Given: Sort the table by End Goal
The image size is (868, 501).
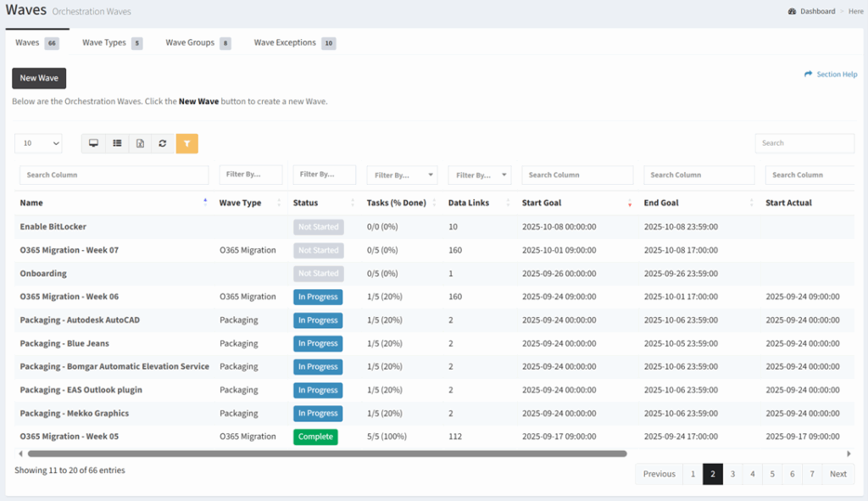Looking at the screenshot, I should coord(751,203).
